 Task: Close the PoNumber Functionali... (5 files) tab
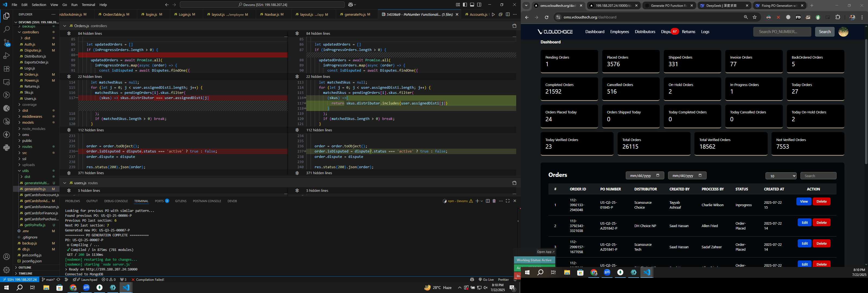pos(457,14)
